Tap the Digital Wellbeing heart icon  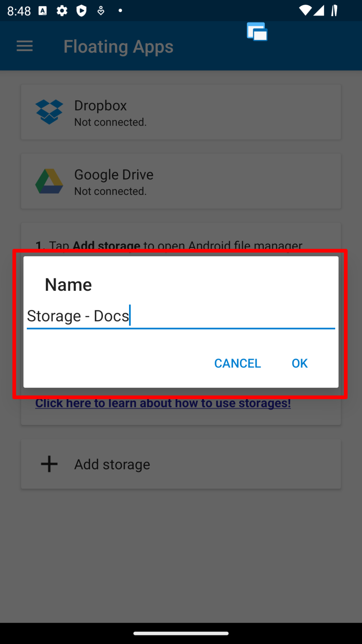[101, 11]
